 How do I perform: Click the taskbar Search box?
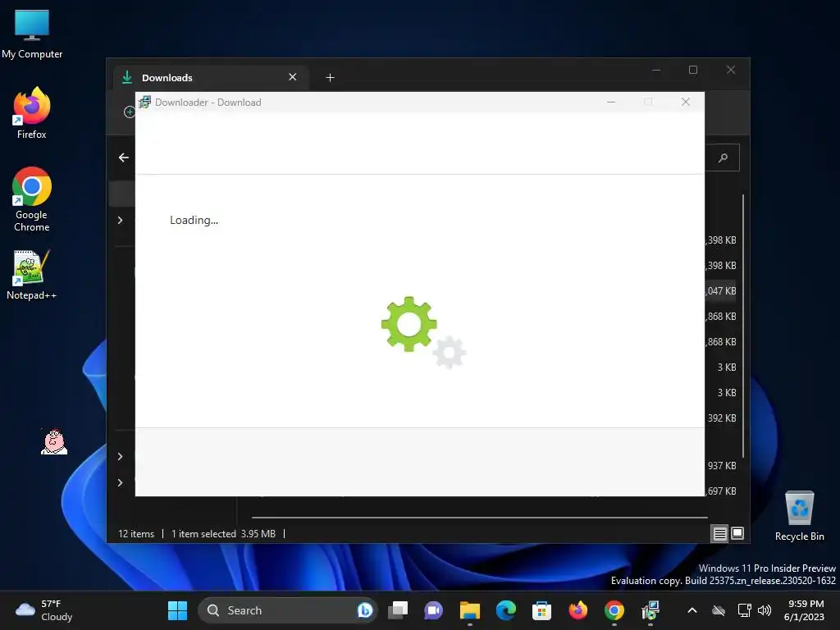288,610
